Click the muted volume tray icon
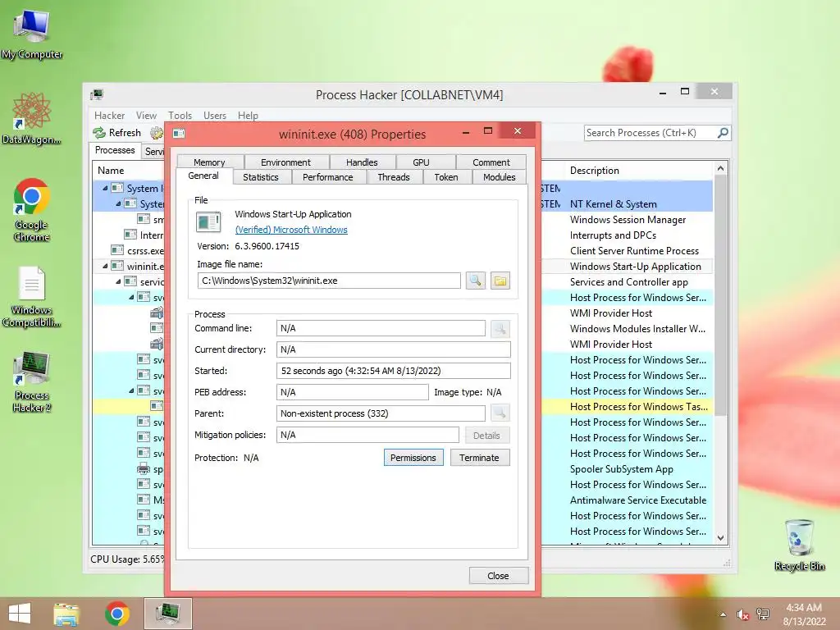Screen dimensions: 840x630 click(742, 614)
